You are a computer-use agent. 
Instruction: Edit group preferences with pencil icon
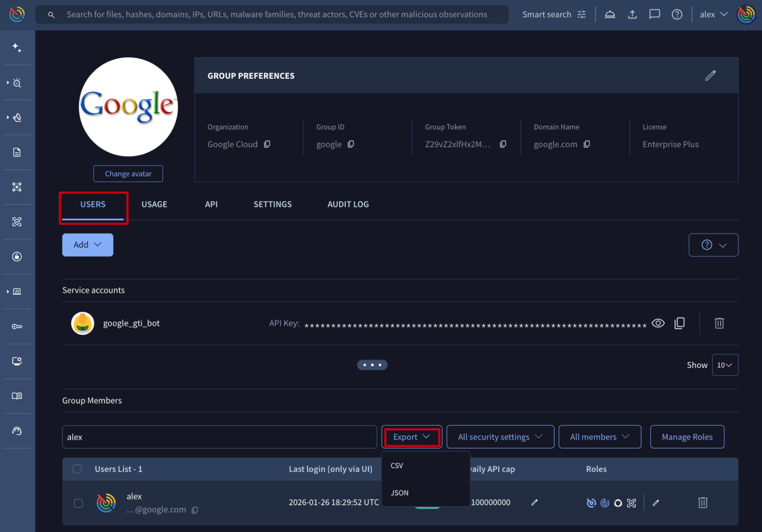[711, 76]
